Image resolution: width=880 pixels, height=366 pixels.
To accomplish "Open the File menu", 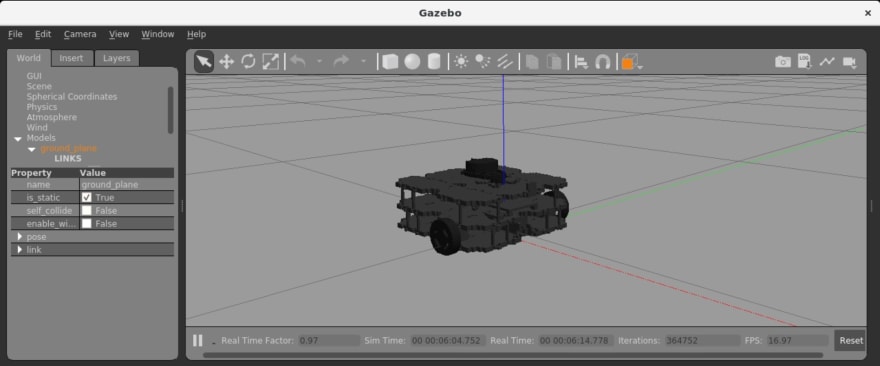I will point(15,34).
